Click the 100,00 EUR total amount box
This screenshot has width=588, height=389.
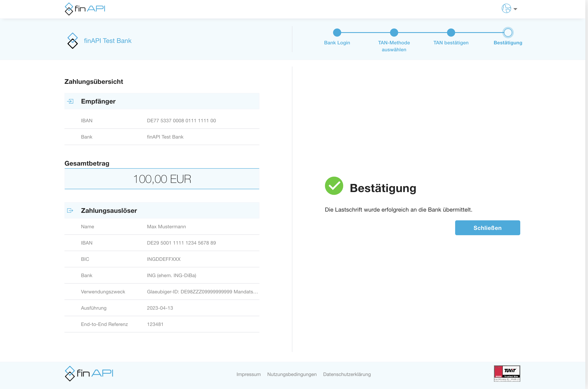(x=162, y=179)
